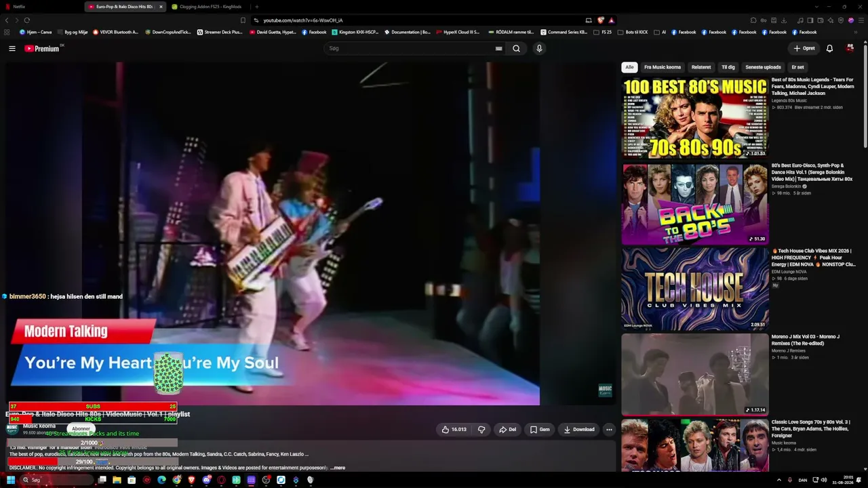Open Task View on the taskbar
The width and height of the screenshot is (868, 488).
(x=102, y=480)
